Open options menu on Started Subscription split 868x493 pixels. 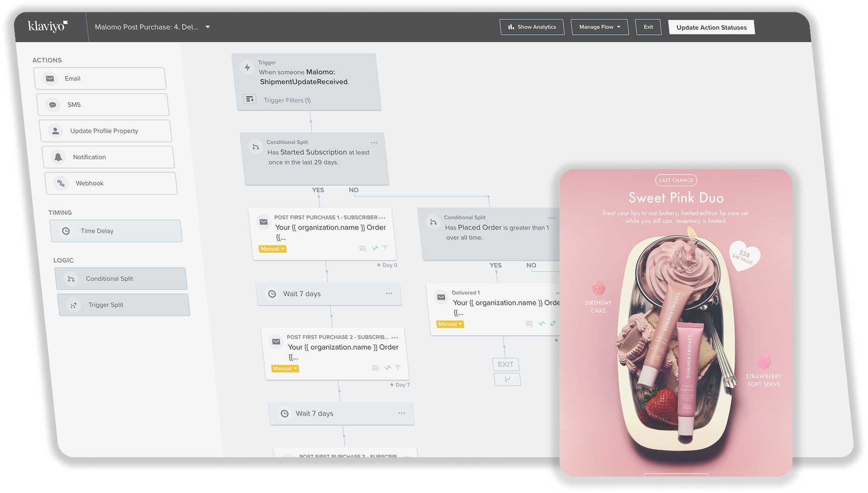(x=374, y=143)
